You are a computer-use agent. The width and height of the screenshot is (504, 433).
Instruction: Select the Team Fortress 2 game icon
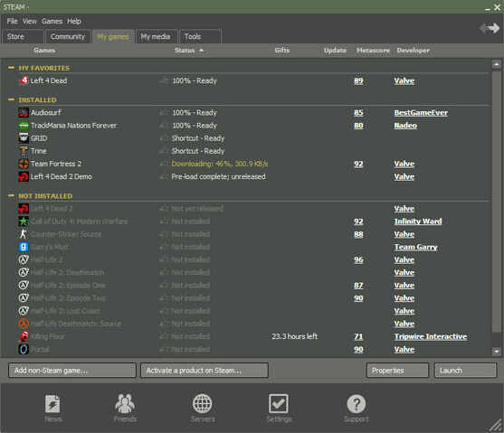coord(24,164)
